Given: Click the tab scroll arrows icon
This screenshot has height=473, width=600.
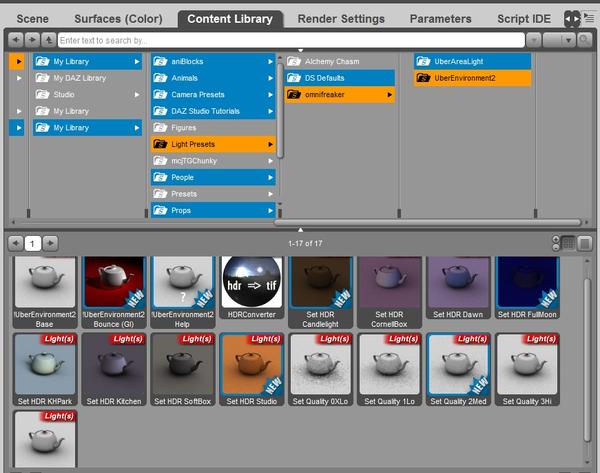Looking at the screenshot, I should coord(572,19).
